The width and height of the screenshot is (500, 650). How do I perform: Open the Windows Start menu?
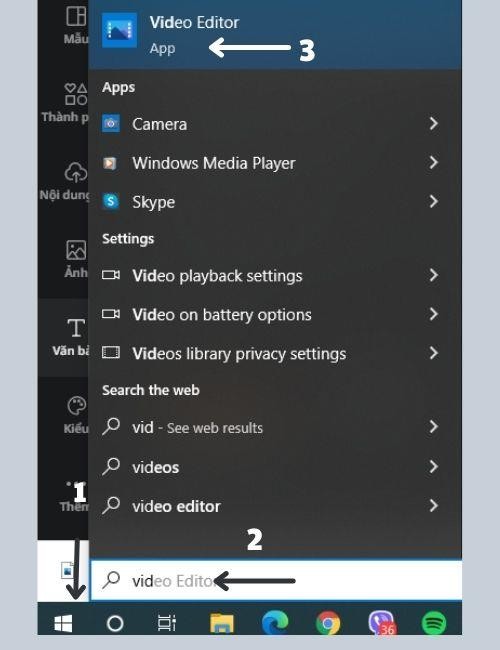(63, 623)
